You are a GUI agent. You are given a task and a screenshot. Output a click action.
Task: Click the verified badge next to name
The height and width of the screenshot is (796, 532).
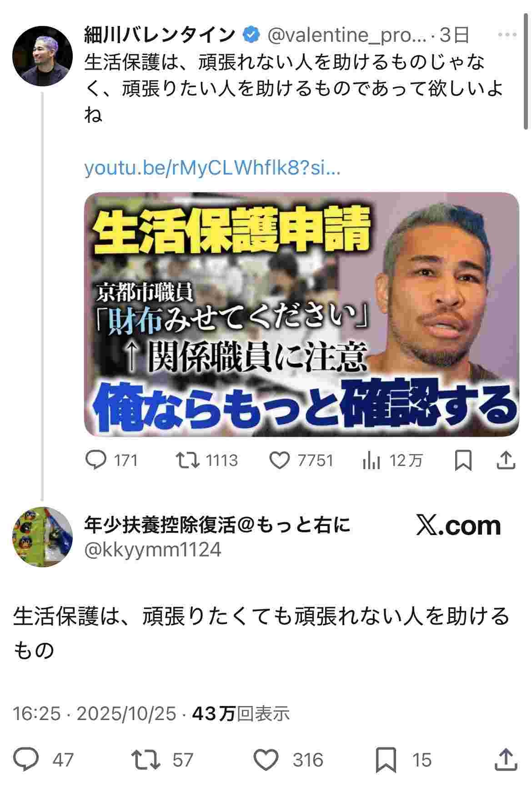[251, 35]
